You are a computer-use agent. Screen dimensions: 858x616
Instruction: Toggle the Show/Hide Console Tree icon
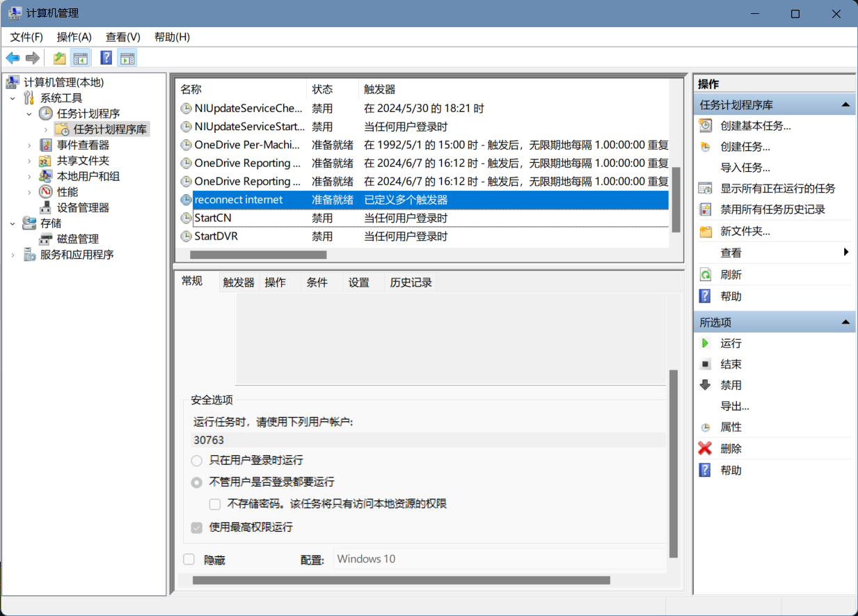pos(81,58)
